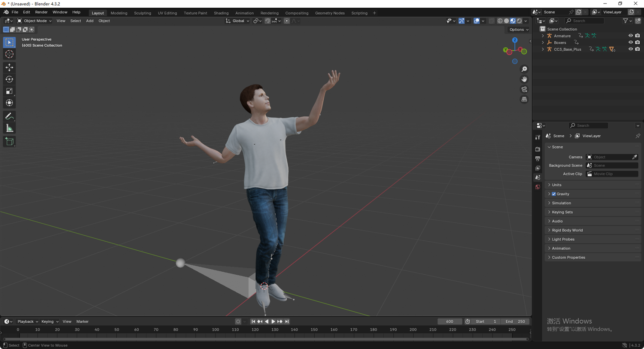Image resolution: width=644 pixels, height=349 pixels.
Task: Activate the Select Box tool
Action: [x=9, y=42]
